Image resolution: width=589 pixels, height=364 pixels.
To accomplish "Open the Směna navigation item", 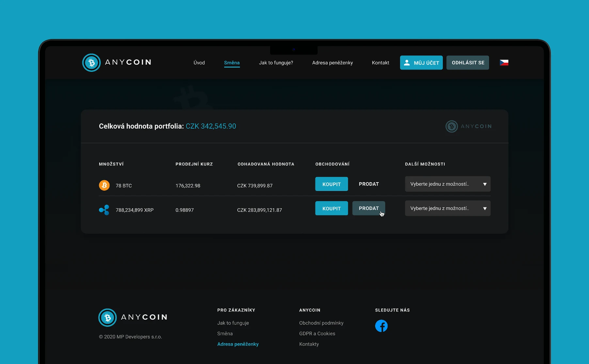I will pos(232,63).
